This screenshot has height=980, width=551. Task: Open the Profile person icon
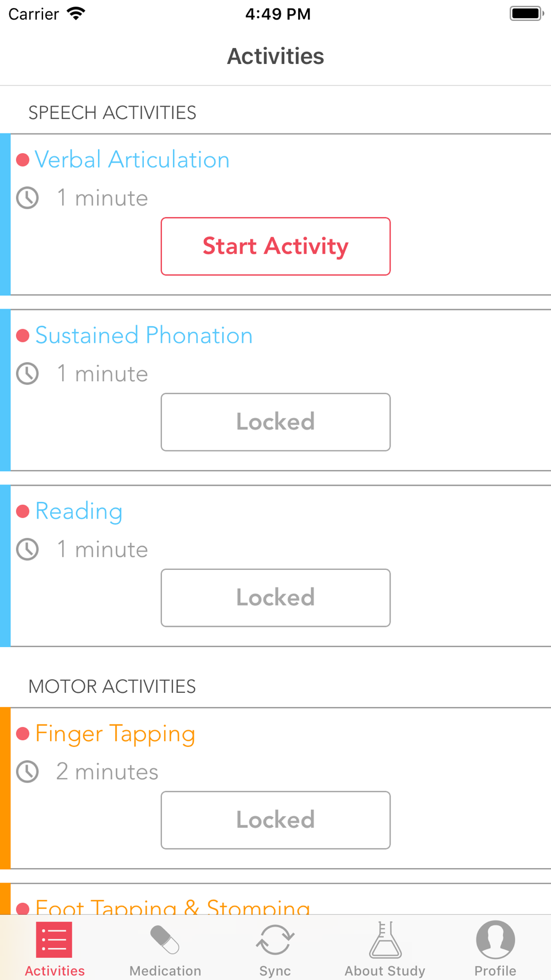point(495,939)
